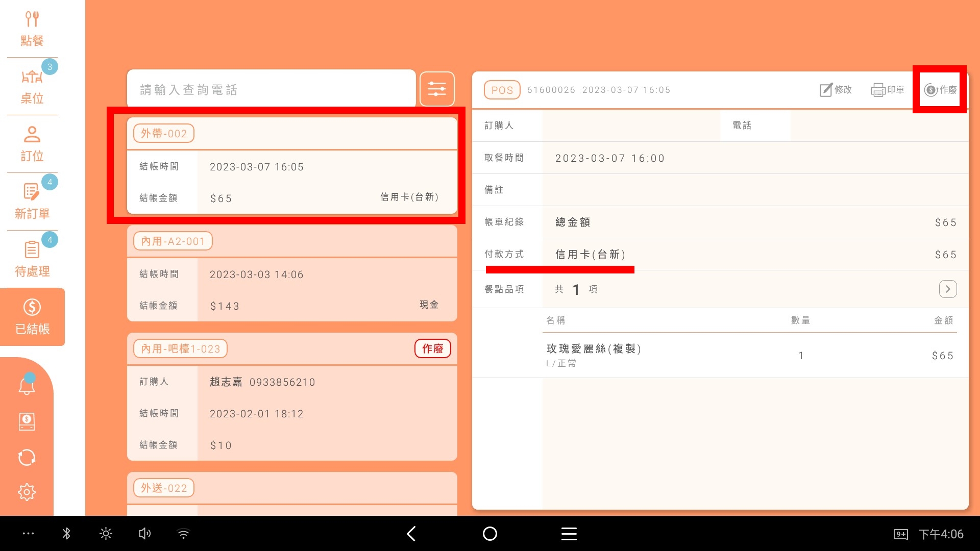Open the 桌位 table view
Screen dimensions: 980x551
click(x=32, y=86)
